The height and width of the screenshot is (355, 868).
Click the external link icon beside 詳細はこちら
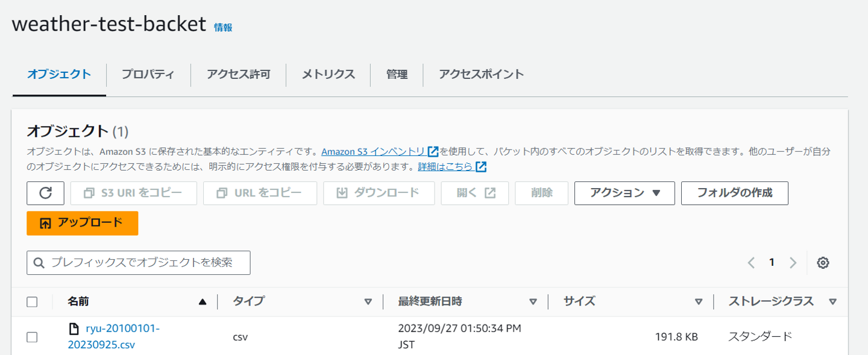click(x=480, y=166)
